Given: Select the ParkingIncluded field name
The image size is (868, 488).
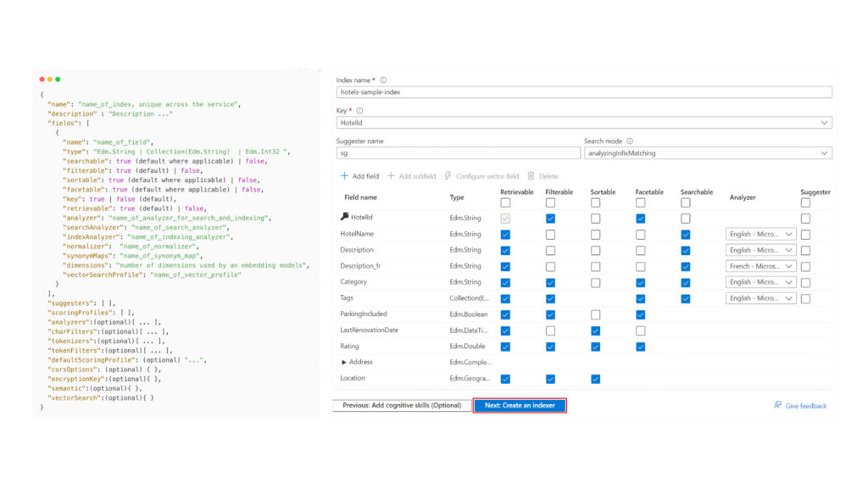Looking at the screenshot, I should pos(363,314).
